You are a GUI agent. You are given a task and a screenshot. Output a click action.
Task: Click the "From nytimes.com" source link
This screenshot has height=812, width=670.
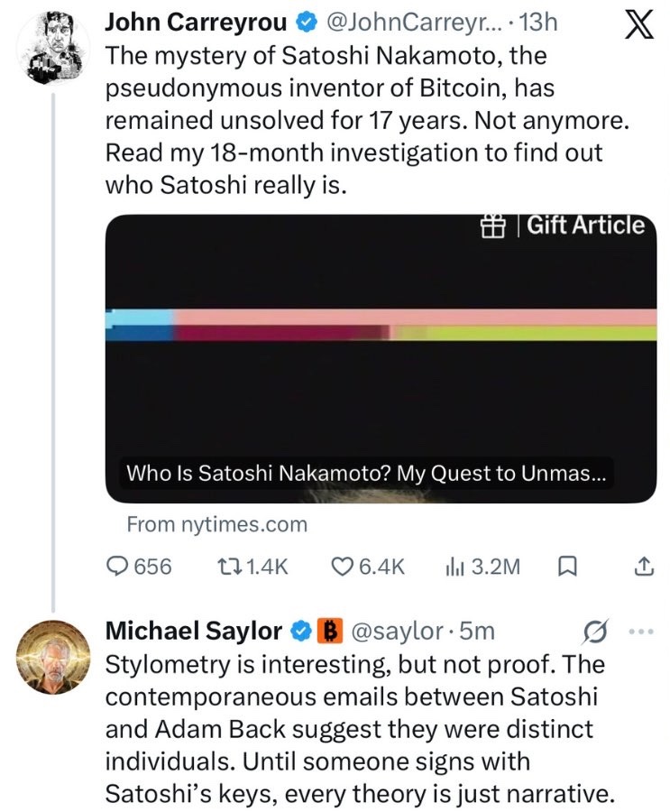pos(216,524)
